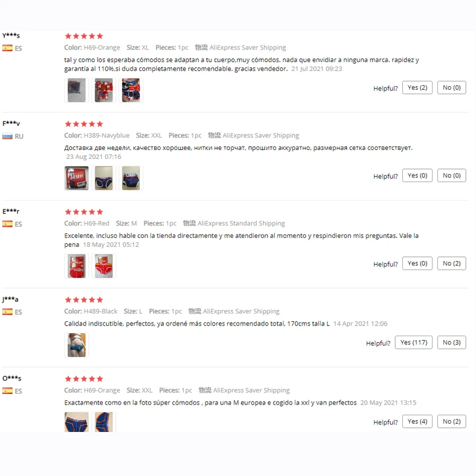Open first blue briefs photo in O***s review

(x=77, y=422)
